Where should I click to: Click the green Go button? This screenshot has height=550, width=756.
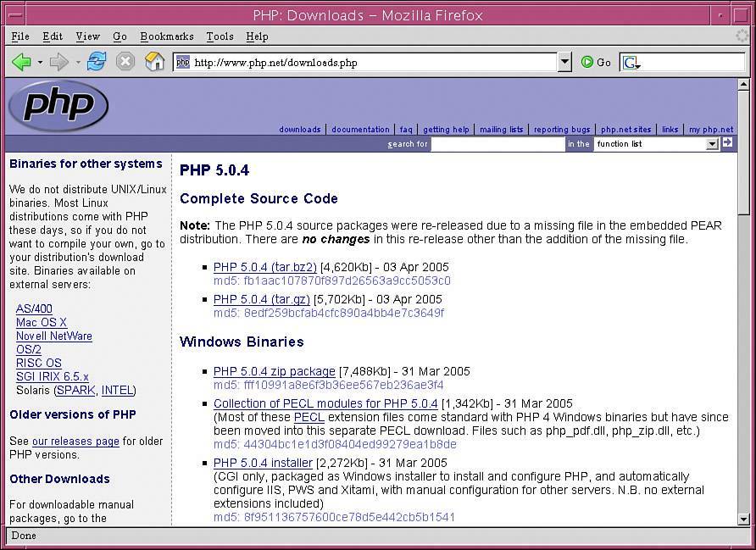[x=596, y=62]
